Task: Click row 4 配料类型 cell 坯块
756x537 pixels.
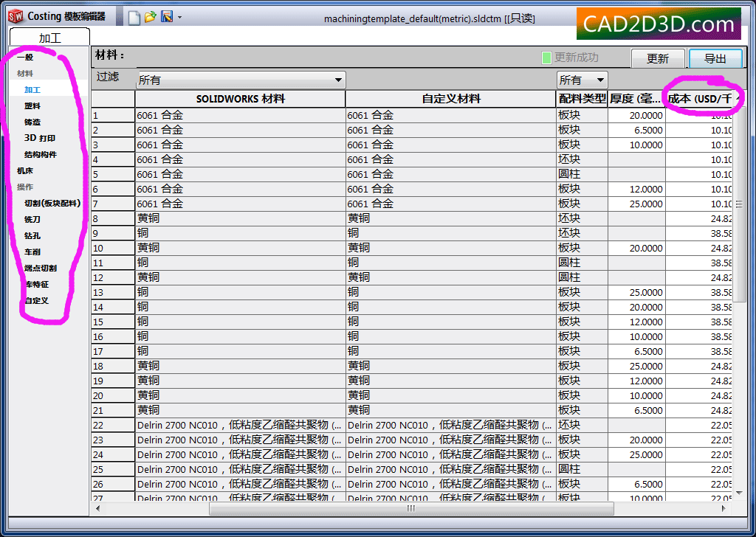Action: tap(582, 160)
